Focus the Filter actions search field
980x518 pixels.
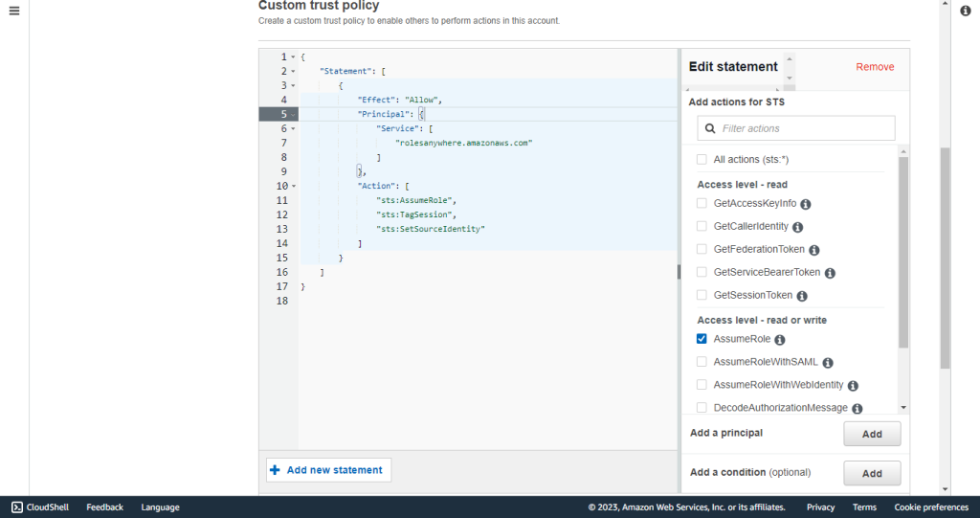pos(796,128)
